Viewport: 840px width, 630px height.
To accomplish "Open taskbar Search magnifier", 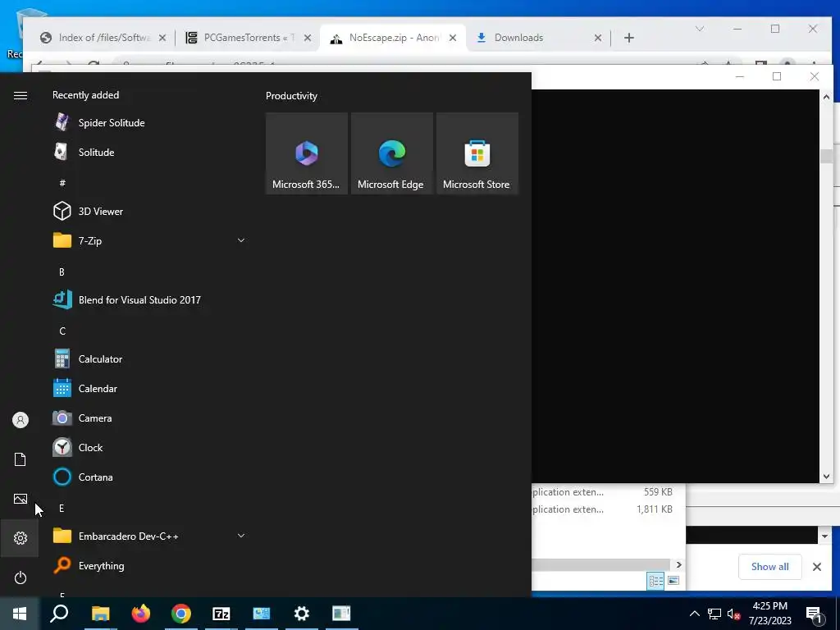I will pos(59,614).
